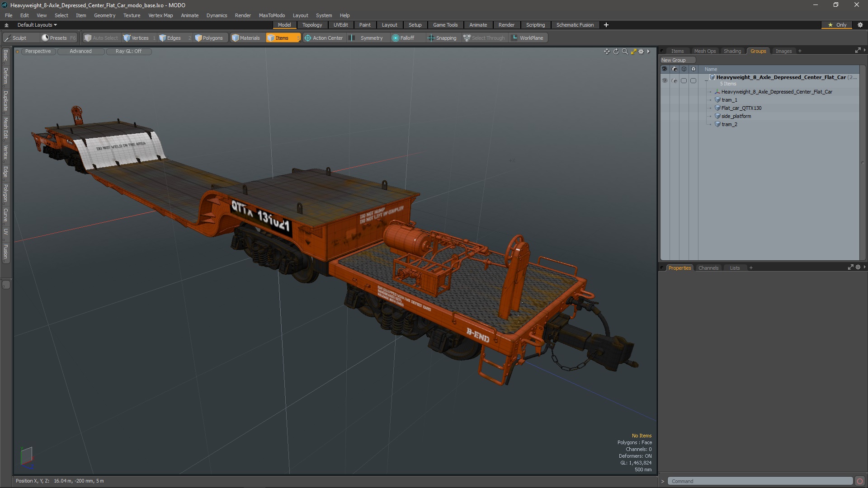
Task: Click the viewport zoom magnifier icon
Action: (625, 52)
